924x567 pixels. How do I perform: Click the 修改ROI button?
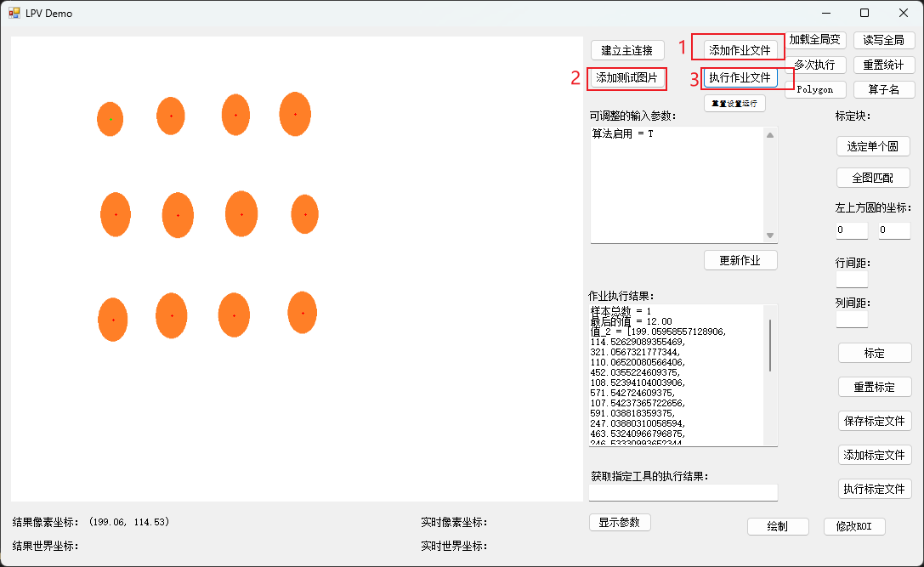coord(854,526)
